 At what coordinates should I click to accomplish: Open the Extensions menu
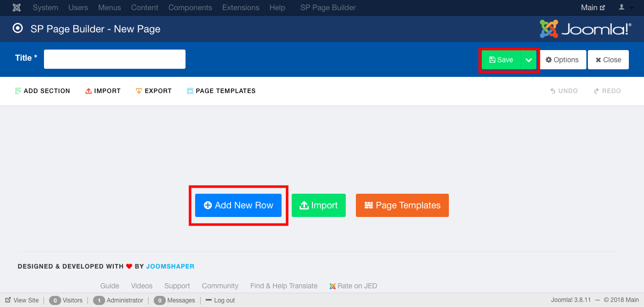(x=241, y=8)
